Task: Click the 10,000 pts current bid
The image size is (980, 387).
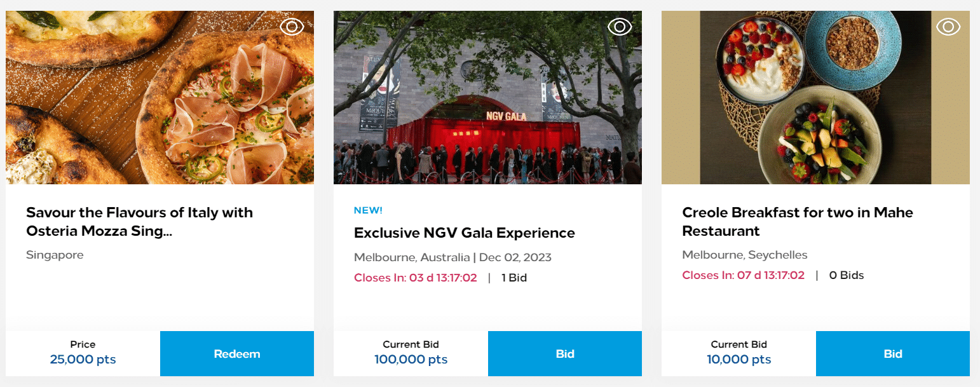Action: coord(738,360)
